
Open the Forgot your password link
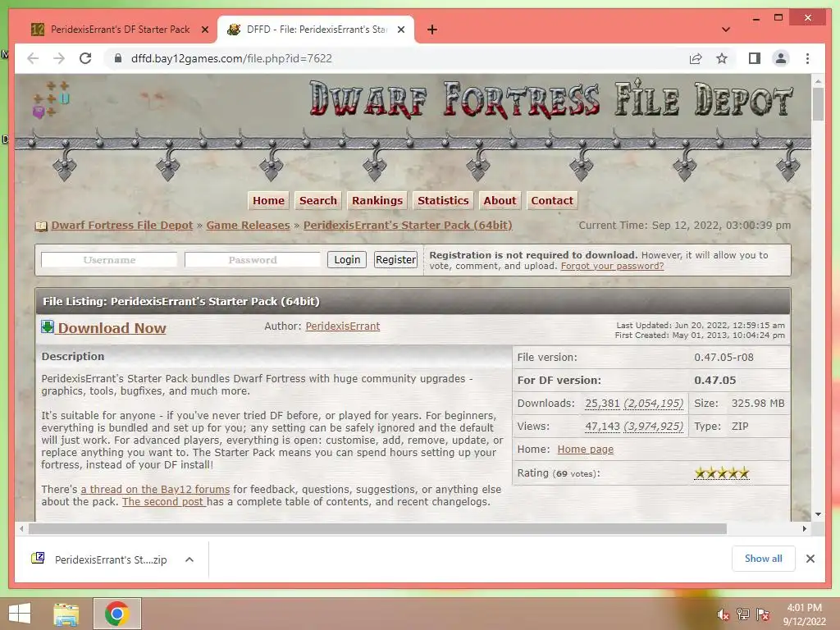click(612, 267)
